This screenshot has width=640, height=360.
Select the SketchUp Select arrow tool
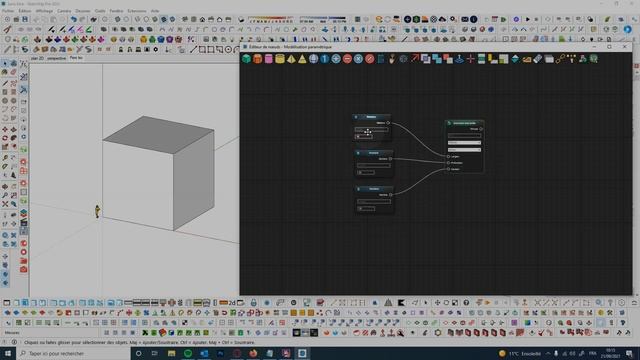(5, 64)
